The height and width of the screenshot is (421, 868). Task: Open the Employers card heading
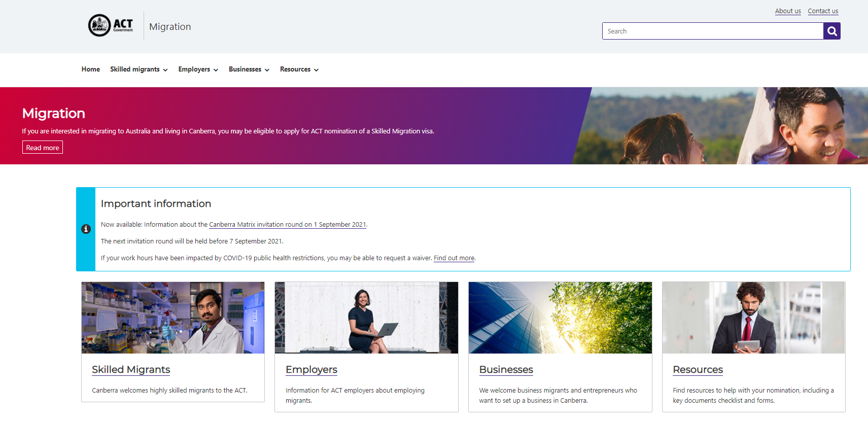tap(311, 370)
